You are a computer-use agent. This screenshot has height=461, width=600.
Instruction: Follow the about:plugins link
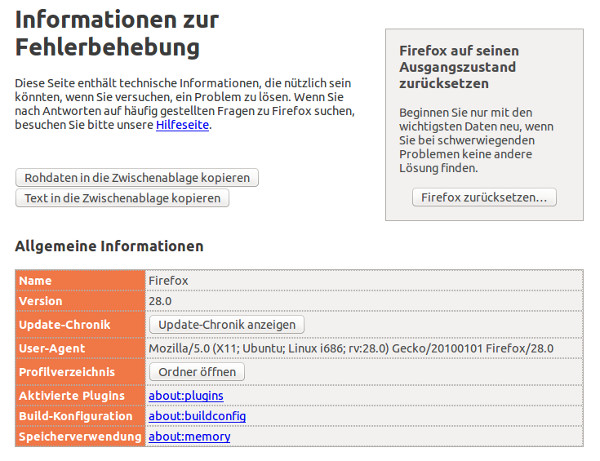[x=189, y=396]
